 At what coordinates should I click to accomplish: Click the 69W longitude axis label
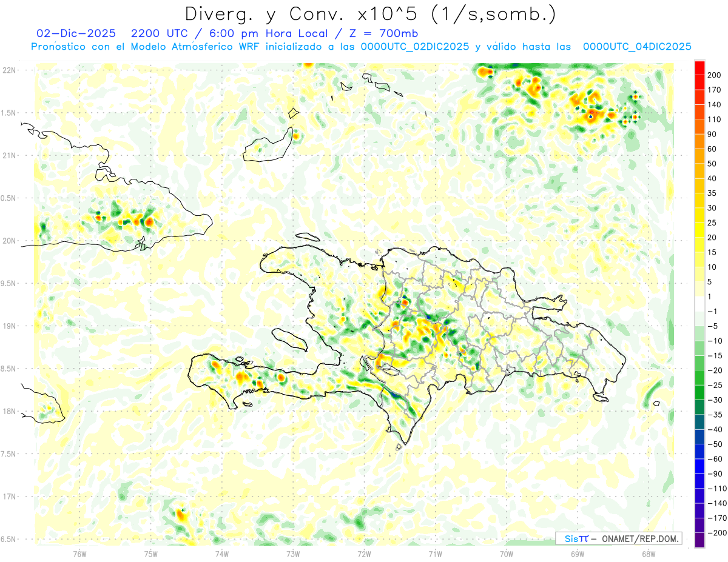pos(577,553)
